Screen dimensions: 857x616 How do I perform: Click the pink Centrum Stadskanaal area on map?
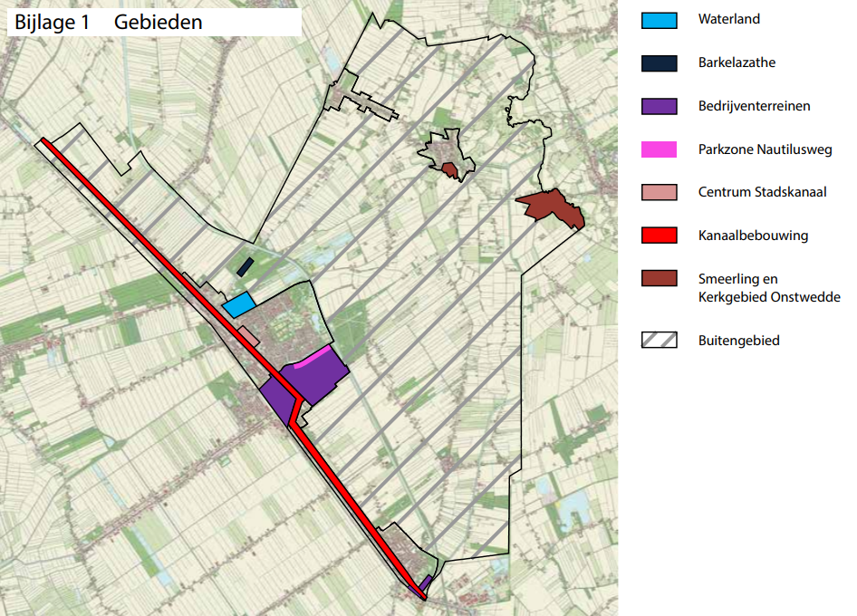249,336
